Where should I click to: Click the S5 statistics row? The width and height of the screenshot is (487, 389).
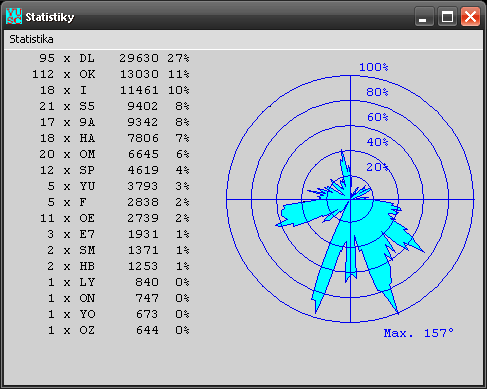click(114, 106)
